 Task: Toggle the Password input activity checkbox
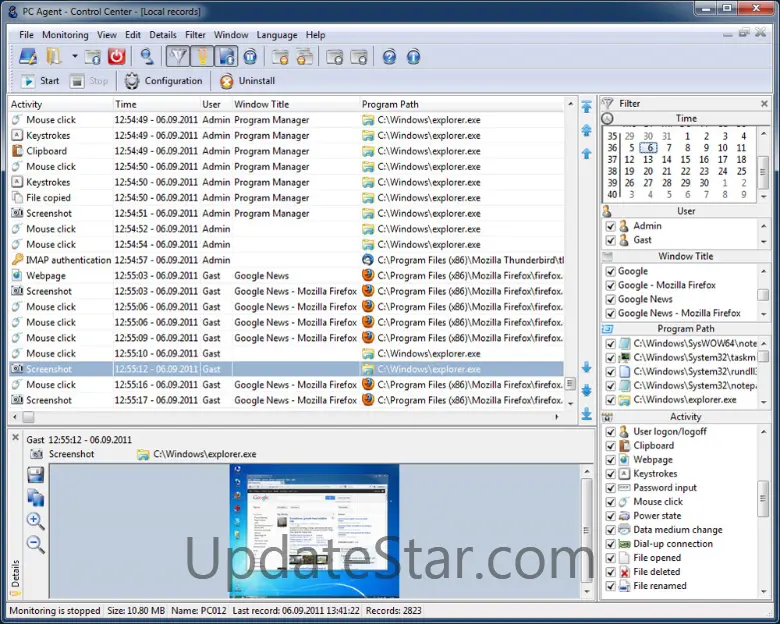[x=610, y=488]
